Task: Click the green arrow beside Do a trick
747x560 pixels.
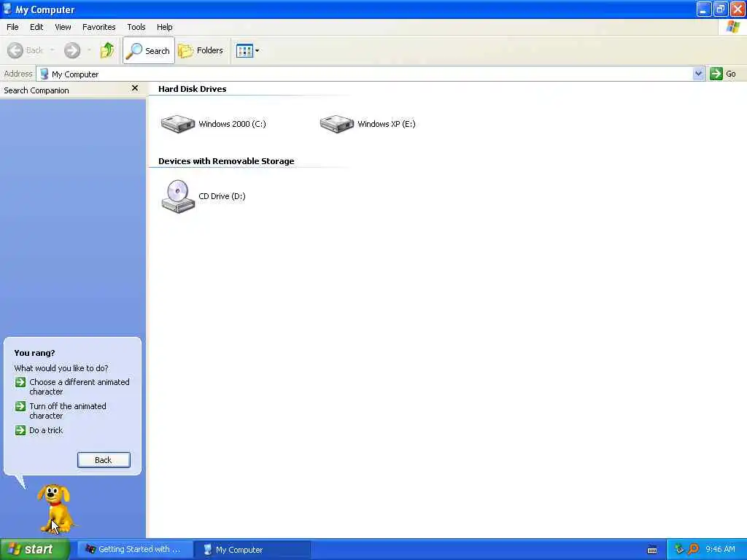Action: pos(20,430)
